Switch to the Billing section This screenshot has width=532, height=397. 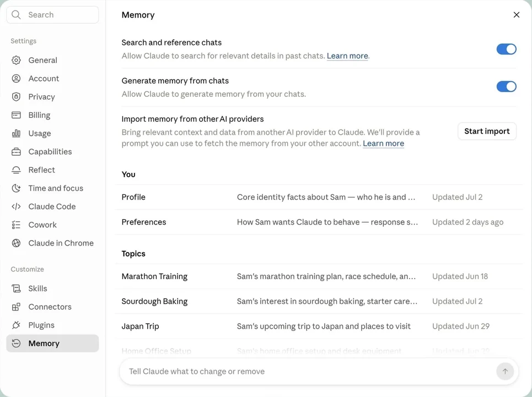52,115
